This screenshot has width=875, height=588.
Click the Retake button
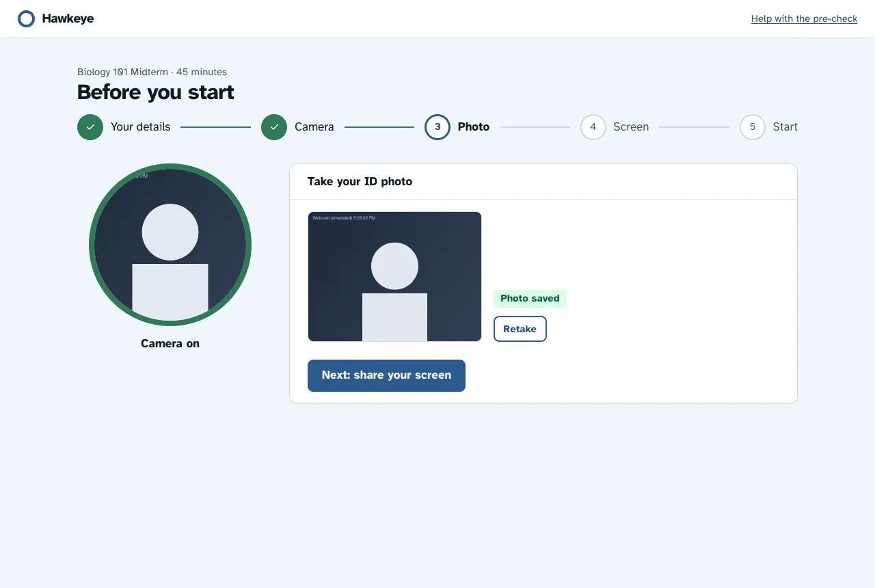[520, 329]
